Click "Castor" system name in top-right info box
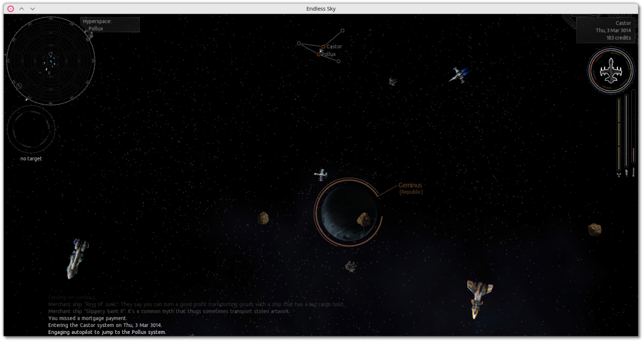The image size is (644, 342). click(623, 23)
